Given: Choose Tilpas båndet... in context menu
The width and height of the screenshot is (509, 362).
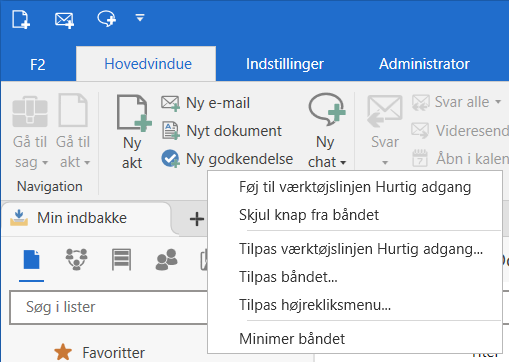Looking at the screenshot, I should pyautogui.click(x=355, y=277).
